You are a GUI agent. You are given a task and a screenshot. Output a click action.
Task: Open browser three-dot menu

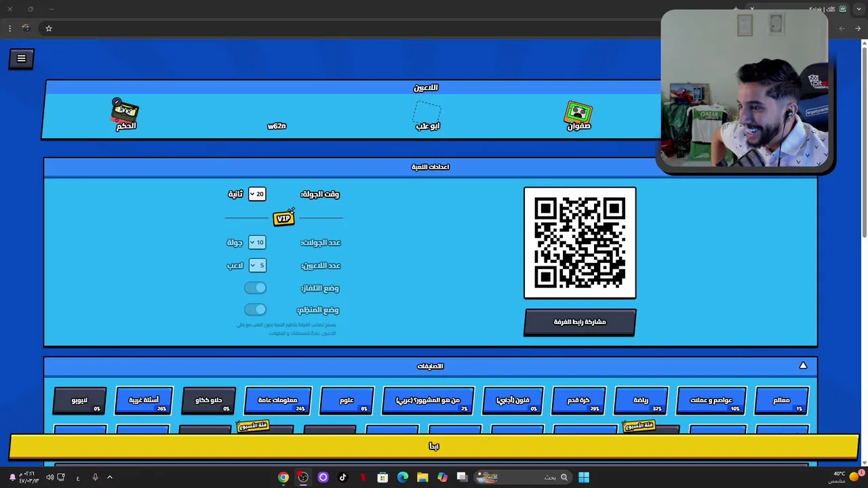(x=9, y=28)
